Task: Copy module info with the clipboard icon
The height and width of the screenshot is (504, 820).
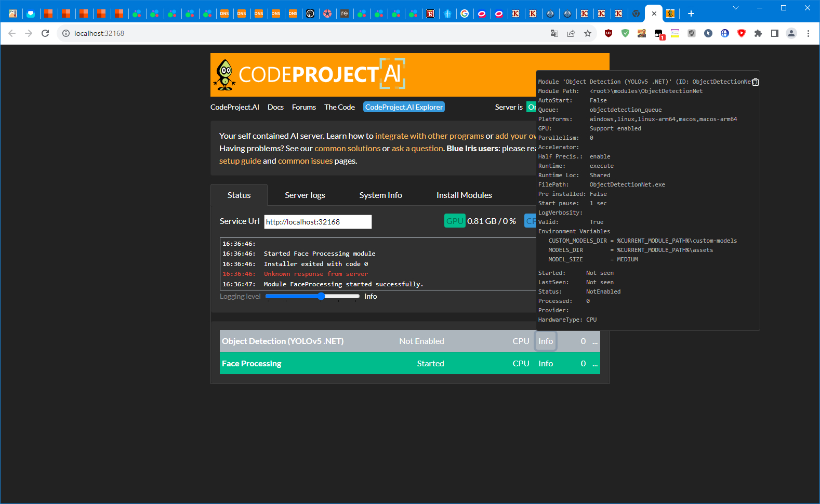Action: [x=756, y=82]
